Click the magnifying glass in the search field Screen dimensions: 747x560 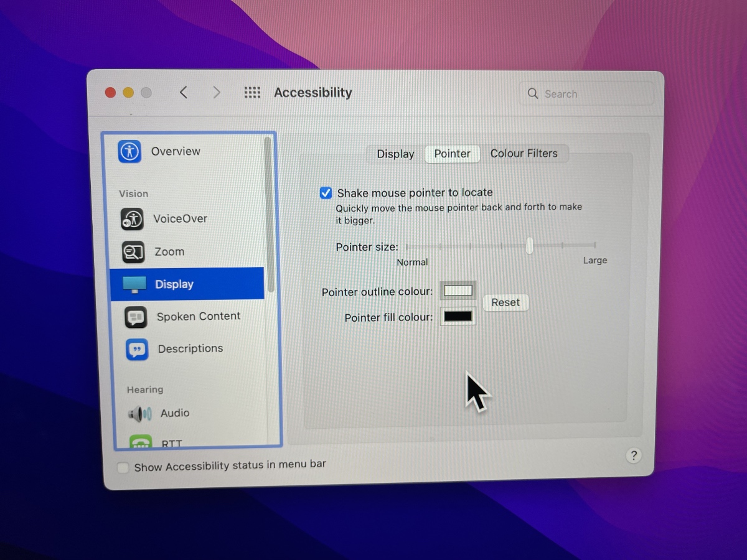tap(533, 93)
